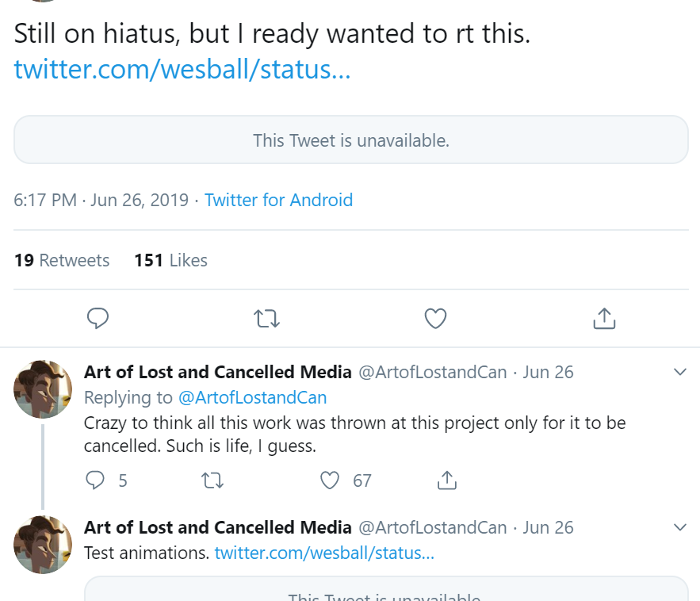Open the twitter.com/wesball/status link in the main tweet
This screenshot has width=700, height=601.
pyautogui.click(x=182, y=69)
